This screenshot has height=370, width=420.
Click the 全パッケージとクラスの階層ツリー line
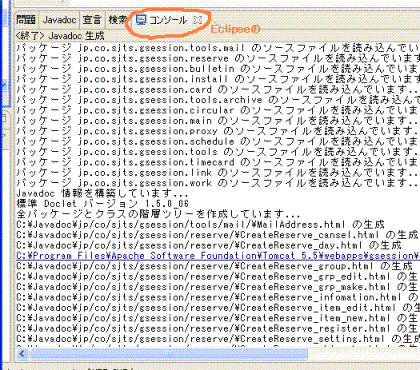(x=158, y=214)
